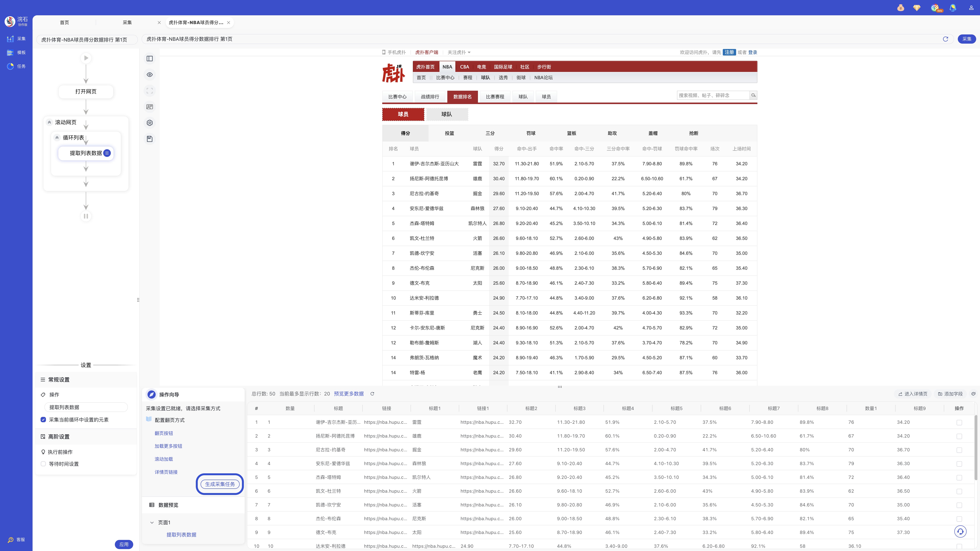Collapse the 页面1 tree item
980x551 pixels.
pos(152,522)
